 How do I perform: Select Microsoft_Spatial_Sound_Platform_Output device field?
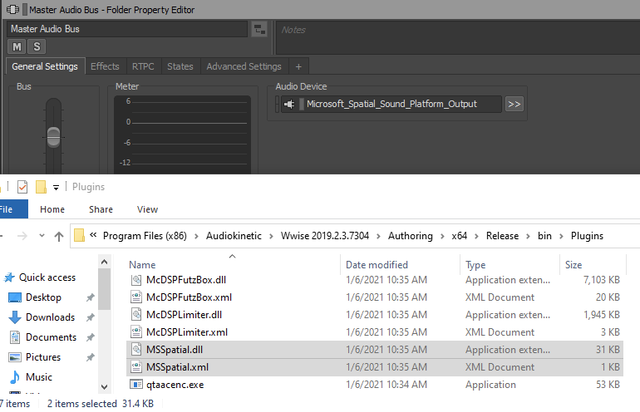[x=391, y=104]
